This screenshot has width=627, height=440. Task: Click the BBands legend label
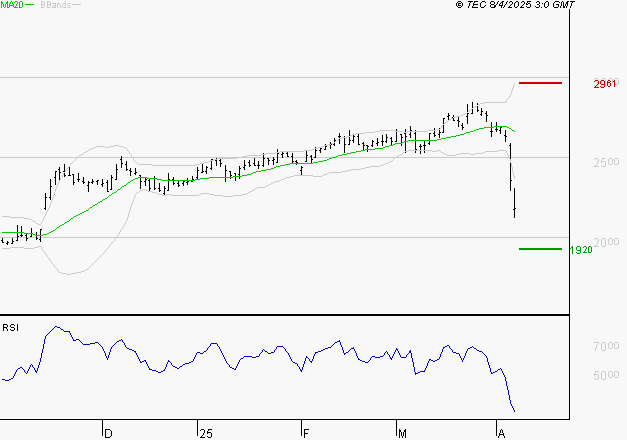pyautogui.click(x=56, y=5)
